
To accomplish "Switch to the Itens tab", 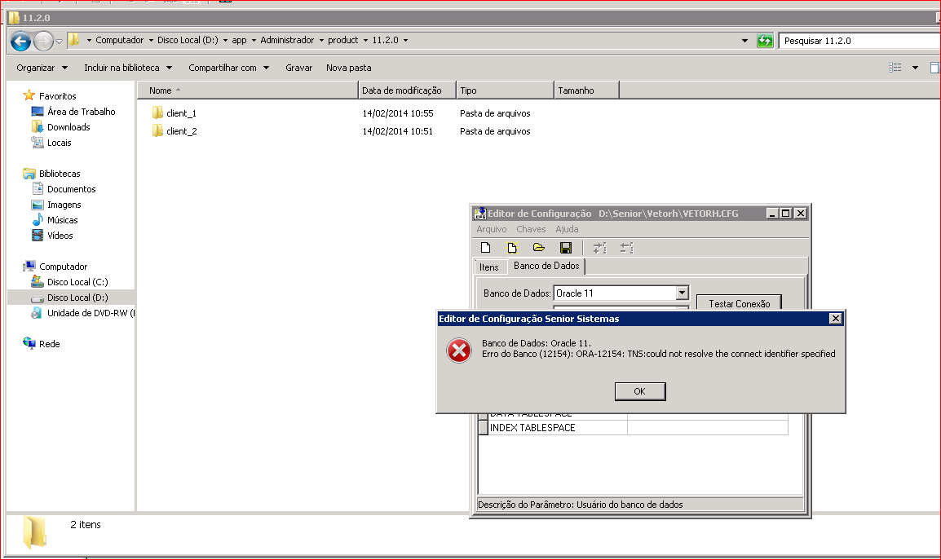I will (489, 267).
